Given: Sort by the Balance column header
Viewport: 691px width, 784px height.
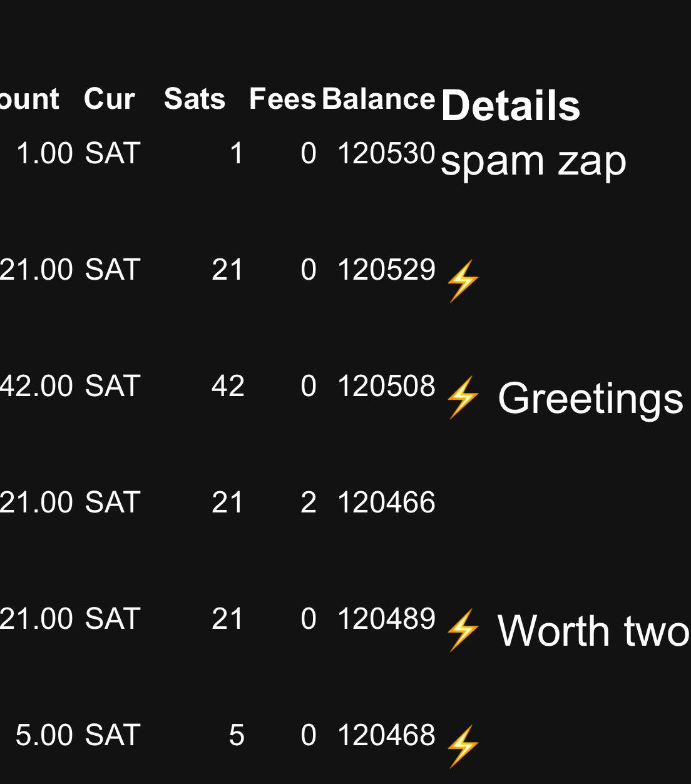Looking at the screenshot, I should (379, 99).
